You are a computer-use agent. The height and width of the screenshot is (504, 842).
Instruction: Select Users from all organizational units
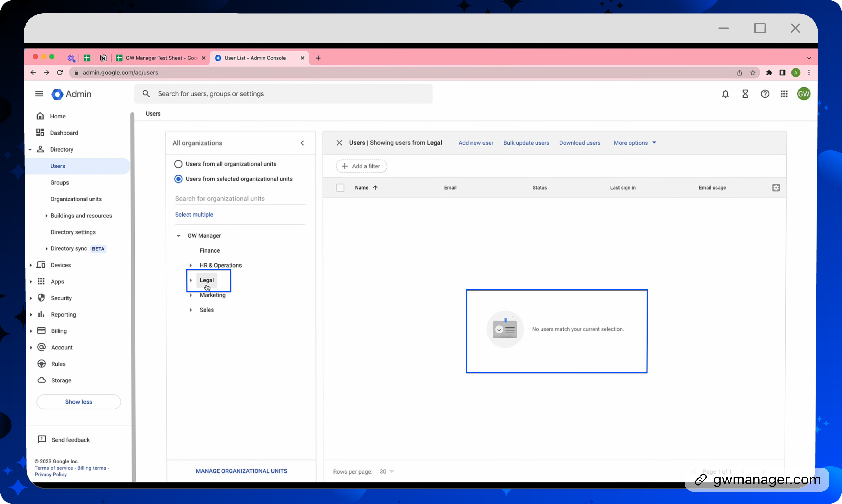click(x=178, y=164)
